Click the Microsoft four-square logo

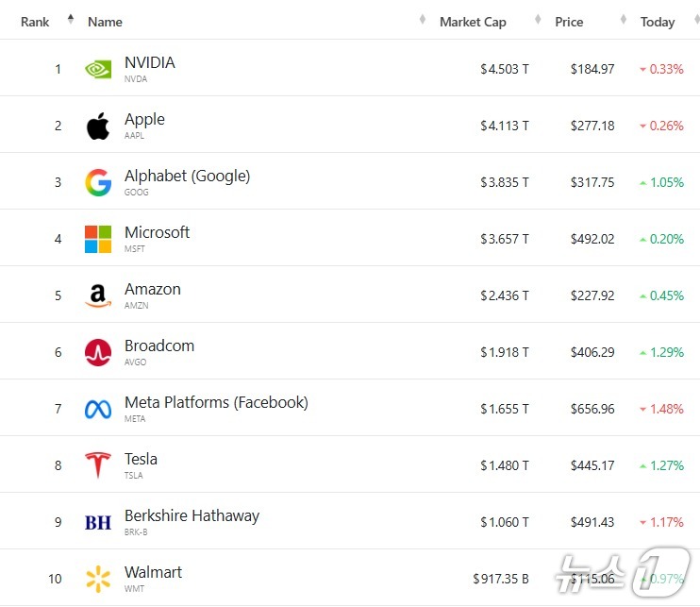pos(98,239)
